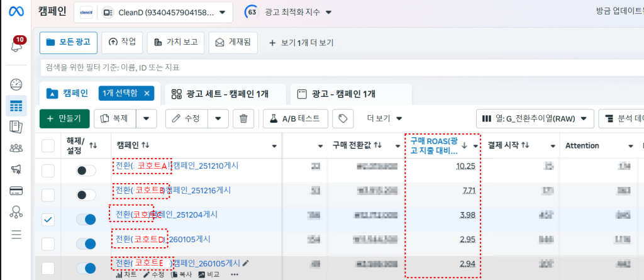Image resolution: width=644 pixels, height=280 pixels.
Task: Click the tag label icon
Action: coord(343,118)
